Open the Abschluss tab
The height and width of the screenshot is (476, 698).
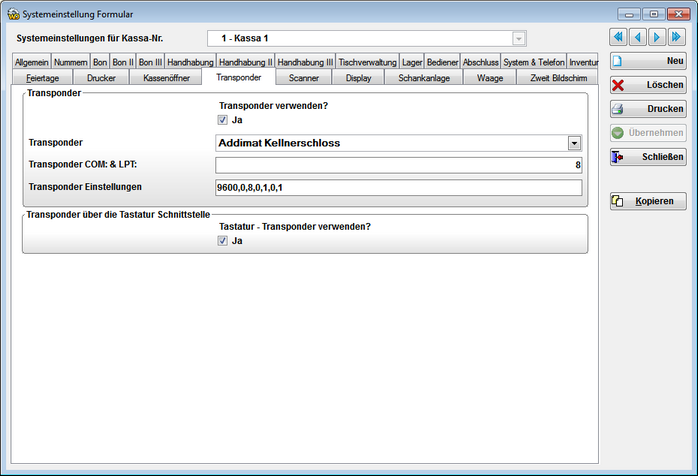coord(481,62)
